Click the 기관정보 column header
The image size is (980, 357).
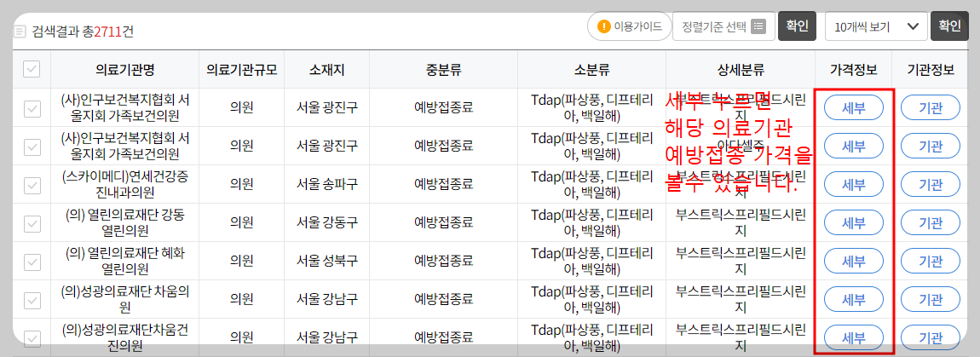[x=930, y=69]
